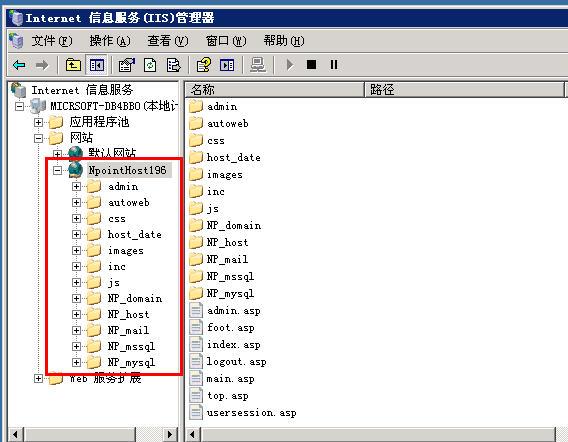
Task: Sort by the 路径 column header
Action: point(465,89)
